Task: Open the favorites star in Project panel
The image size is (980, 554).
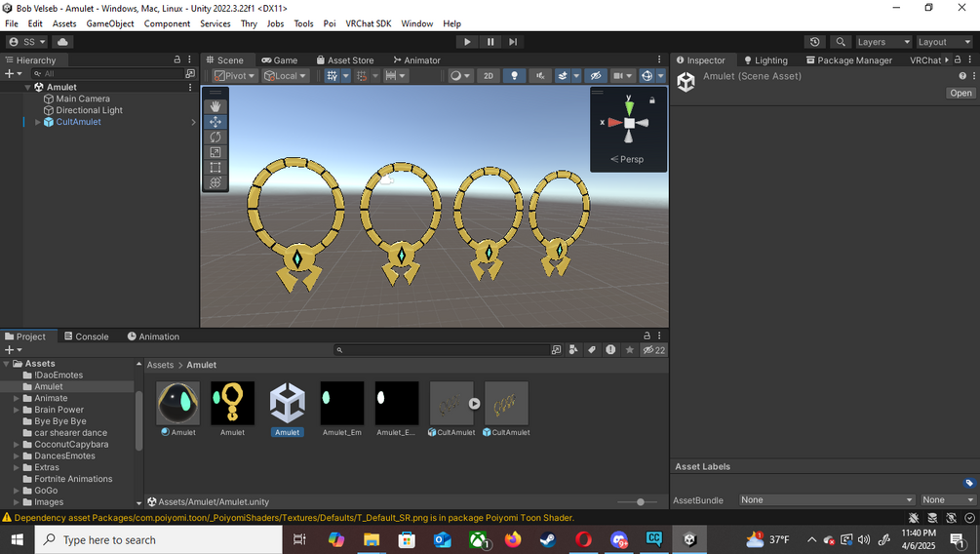Action: click(x=629, y=350)
